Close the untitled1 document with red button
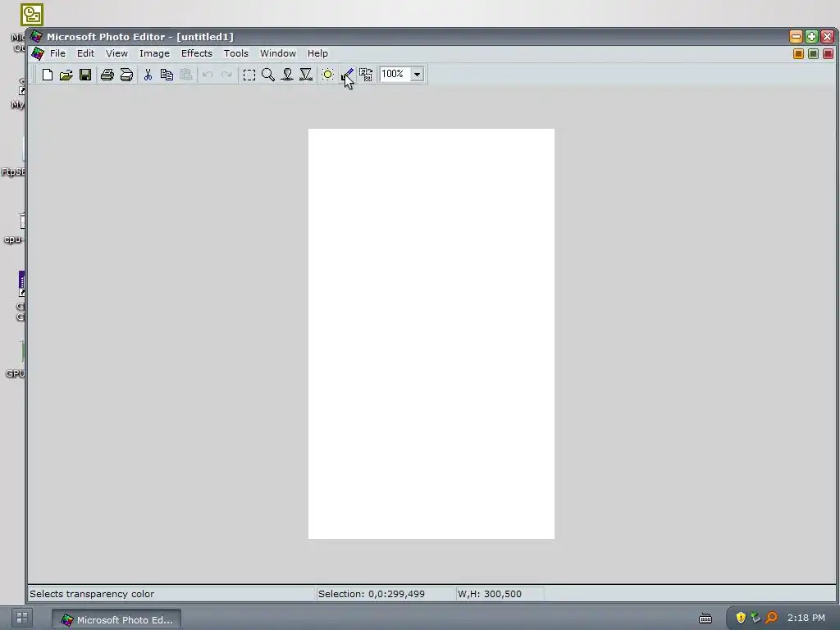840x630 pixels. tap(829, 53)
